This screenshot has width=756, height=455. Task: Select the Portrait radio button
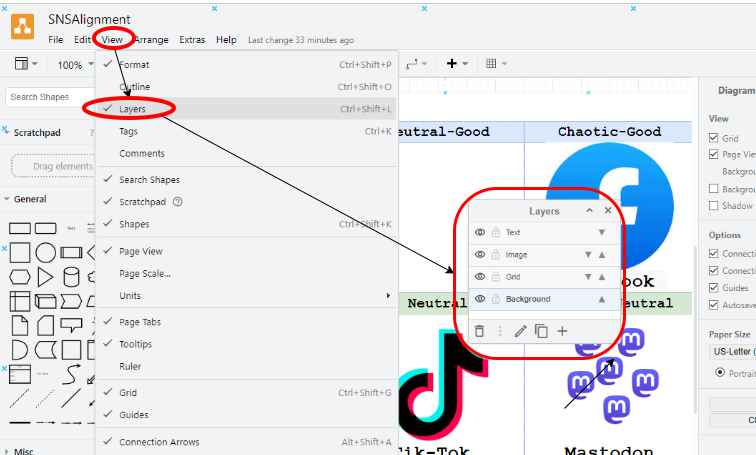[x=720, y=373]
